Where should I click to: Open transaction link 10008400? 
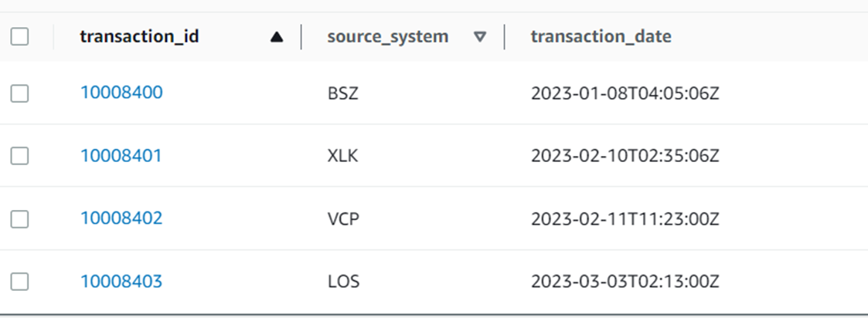tap(121, 93)
